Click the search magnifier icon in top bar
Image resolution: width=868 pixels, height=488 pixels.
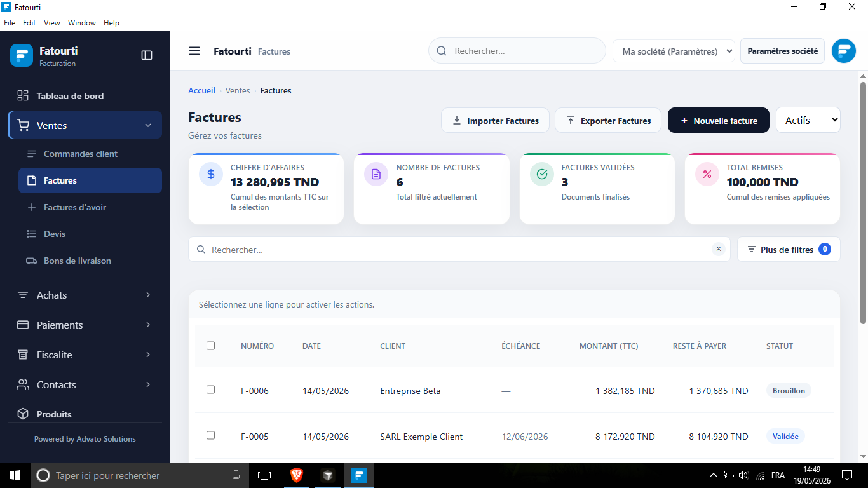[442, 51]
